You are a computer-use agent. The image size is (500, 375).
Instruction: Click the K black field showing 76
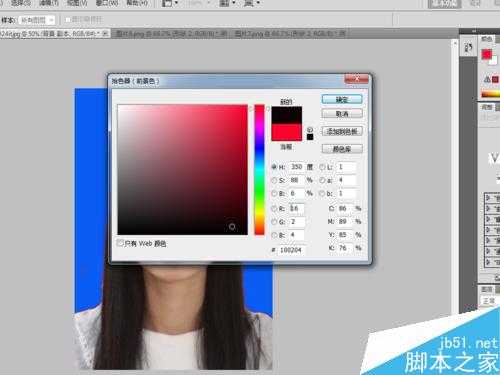click(x=345, y=248)
